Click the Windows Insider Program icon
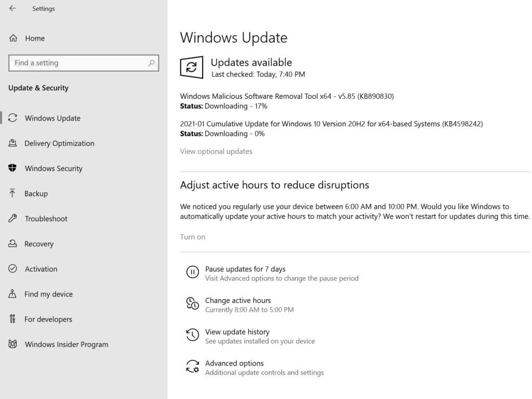The width and height of the screenshot is (532, 399). pyautogui.click(x=12, y=344)
